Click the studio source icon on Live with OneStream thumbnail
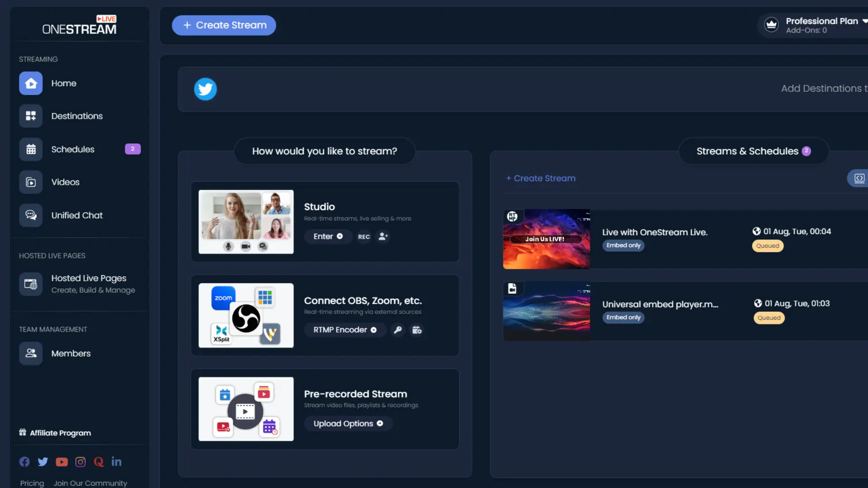This screenshot has height=488, width=868. [x=512, y=216]
